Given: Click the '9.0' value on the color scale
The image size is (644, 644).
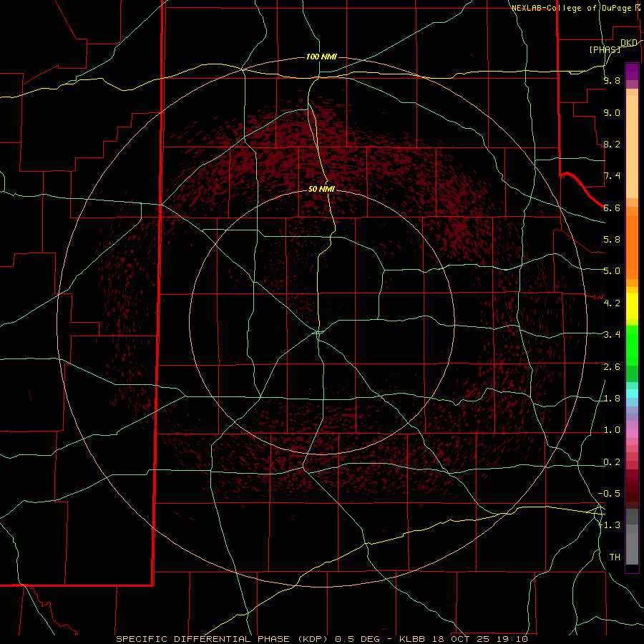Looking at the screenshot, I should 612,112.
